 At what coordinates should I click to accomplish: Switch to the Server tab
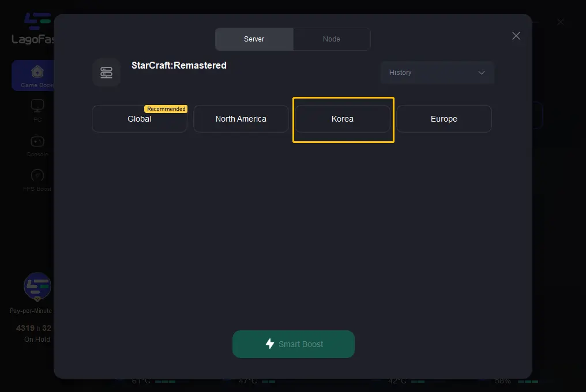[x=254, y=39]
